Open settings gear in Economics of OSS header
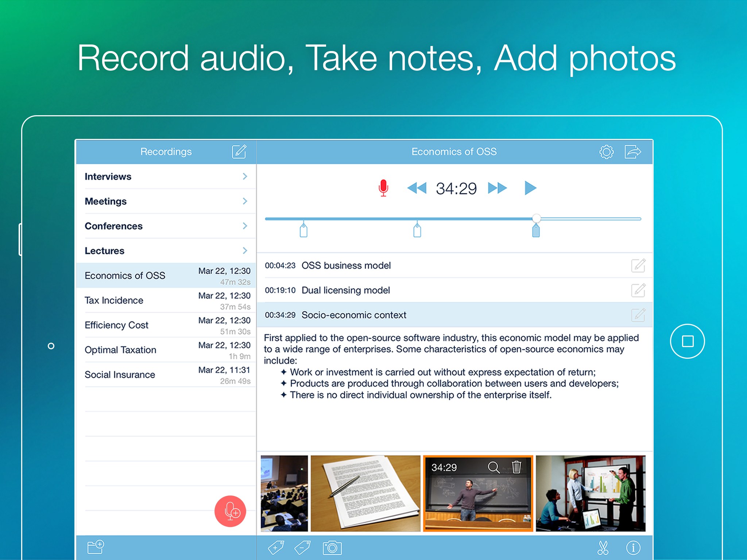 606,152
